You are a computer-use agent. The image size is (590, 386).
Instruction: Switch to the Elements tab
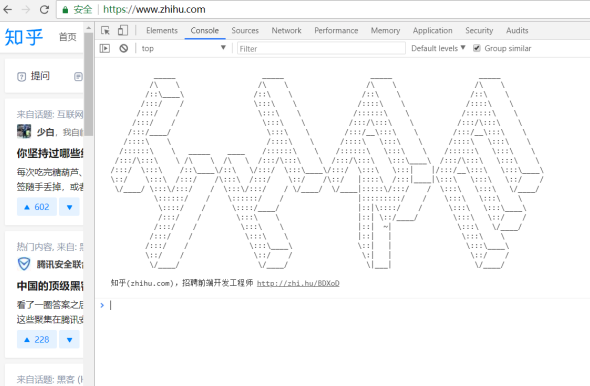pyautogui.click(x=162, y=30)
